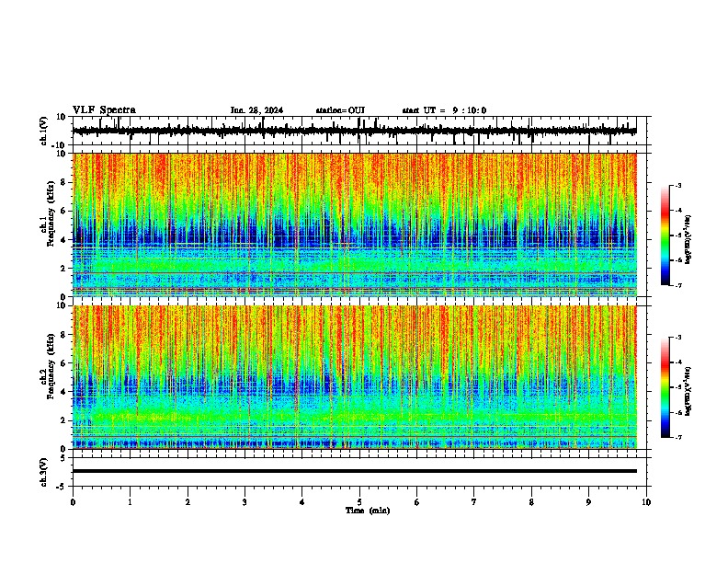728x563 pixels.
Task: Click the -7 label on ch.2 colorbar
Action: (x=677, y=437)
